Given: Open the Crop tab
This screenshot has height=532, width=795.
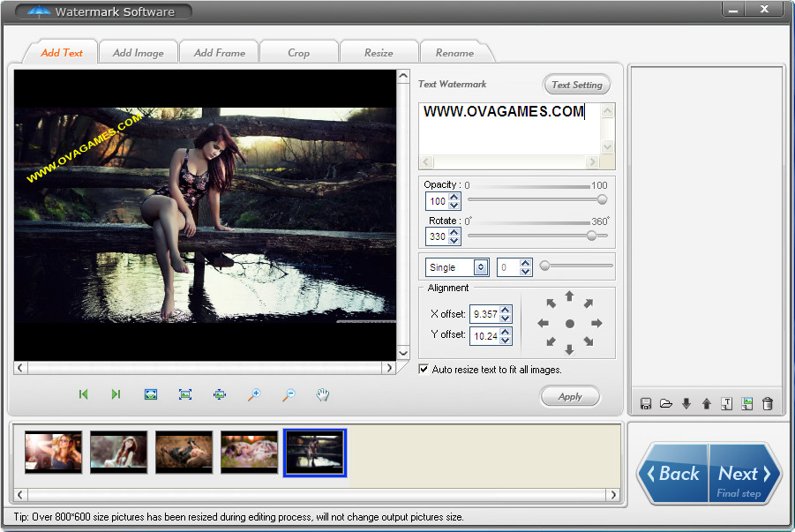Looking at the screenshot, I should click(x=298, y=53).
